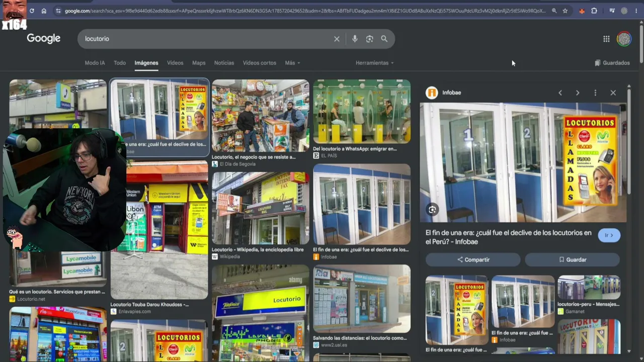This screenshot has width=644, height=362.
Task: Click 'Locutorio Touba Darou Khoudoss' caption
Action: (149, 305)
